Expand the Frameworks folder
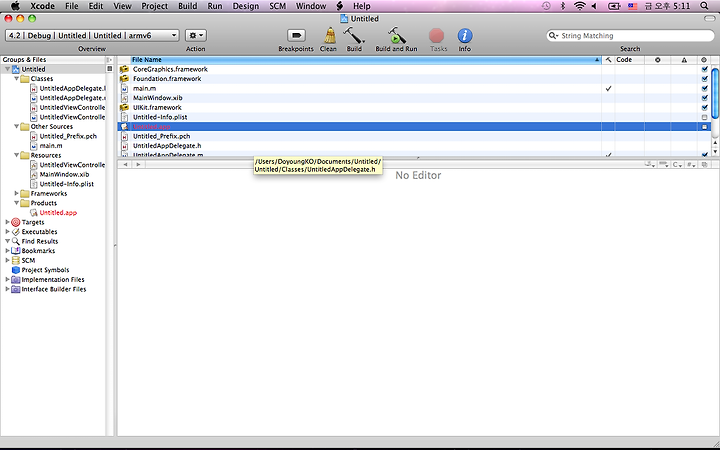The image size is (720, 450). [17, 193]
